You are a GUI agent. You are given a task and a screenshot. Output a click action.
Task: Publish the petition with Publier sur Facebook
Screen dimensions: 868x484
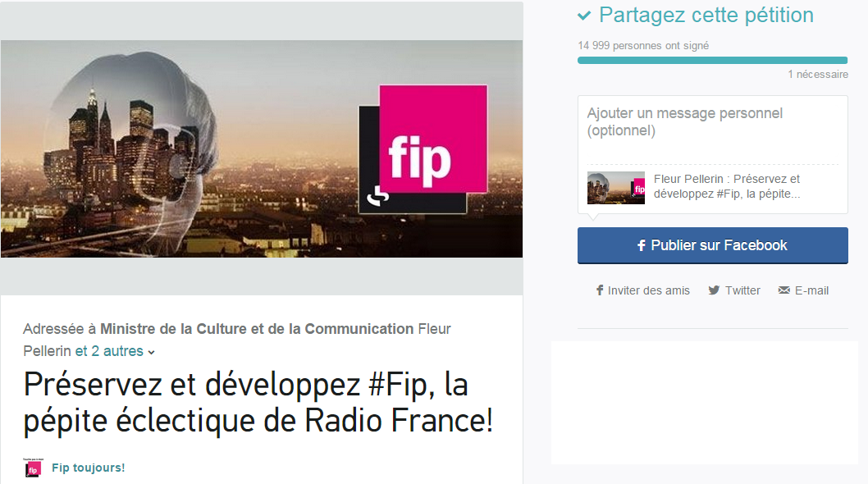click(x=712, y=245)
